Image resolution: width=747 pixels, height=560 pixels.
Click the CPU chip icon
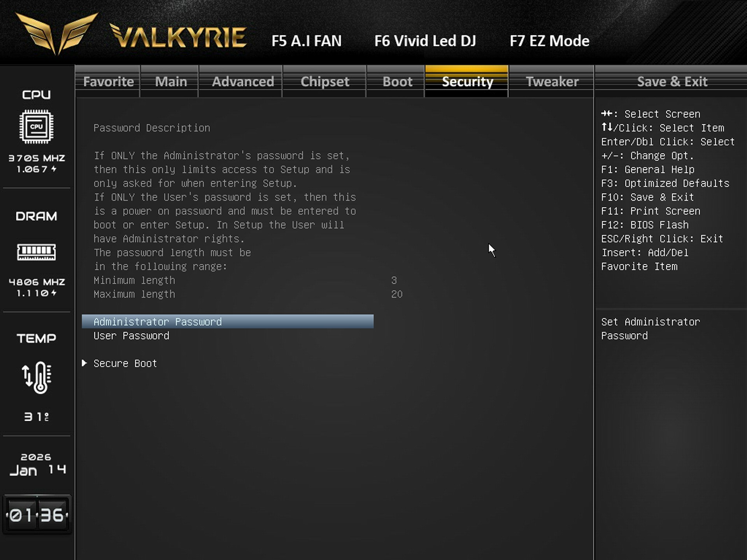point(36,127)
